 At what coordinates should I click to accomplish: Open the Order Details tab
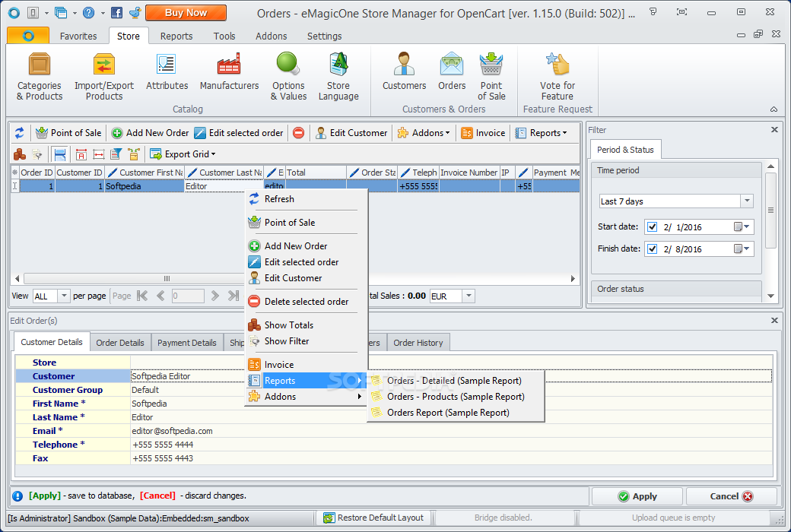[x=120, y=343]
